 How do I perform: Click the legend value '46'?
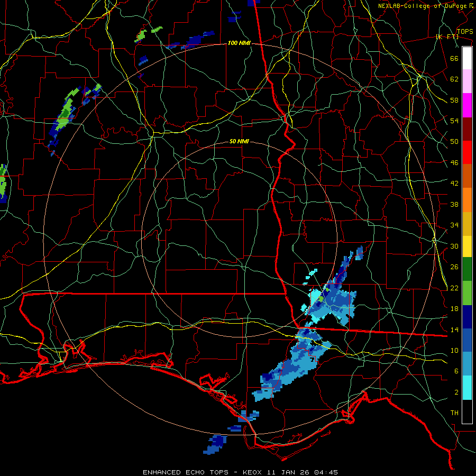tap(454, 163)
